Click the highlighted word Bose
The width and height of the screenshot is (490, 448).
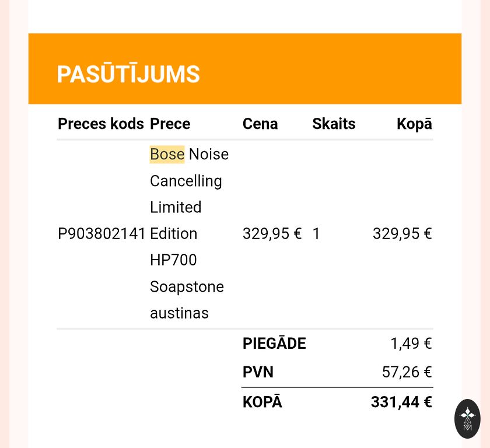[x=167, y=155]
